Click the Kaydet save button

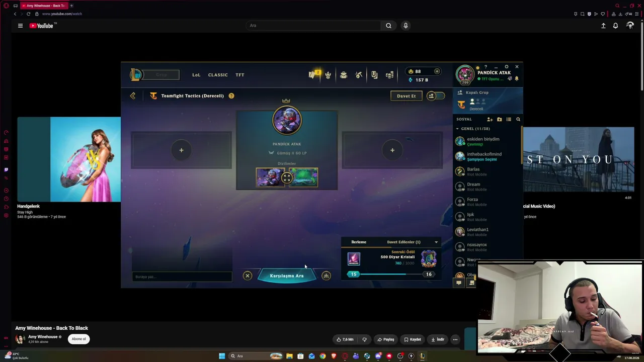(413, 339)
